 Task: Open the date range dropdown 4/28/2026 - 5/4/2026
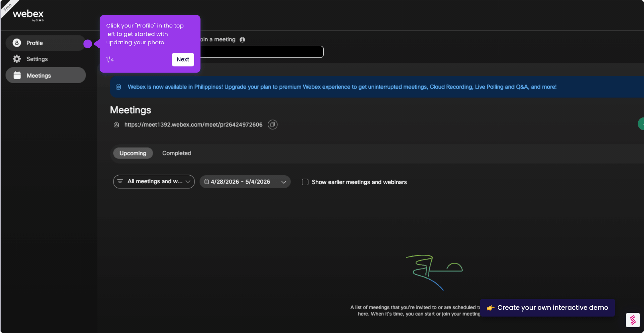click(x=245, y=182)
